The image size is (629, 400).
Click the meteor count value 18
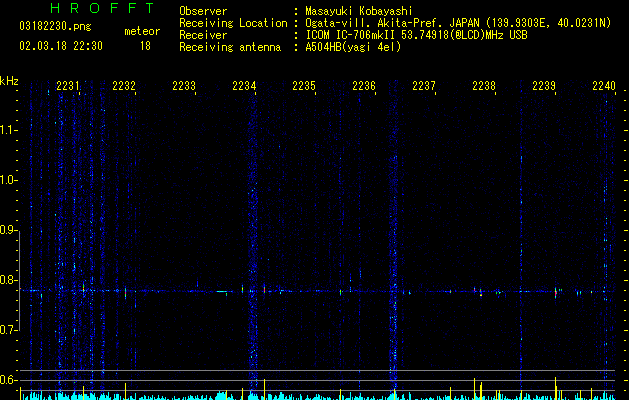pos(145,46)
